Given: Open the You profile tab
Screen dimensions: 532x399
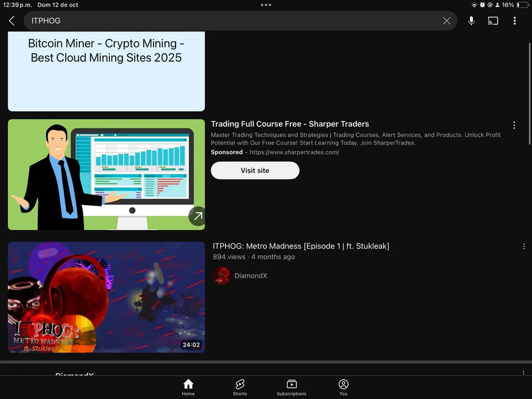Looking at the screenshot, I should point(343,387).
